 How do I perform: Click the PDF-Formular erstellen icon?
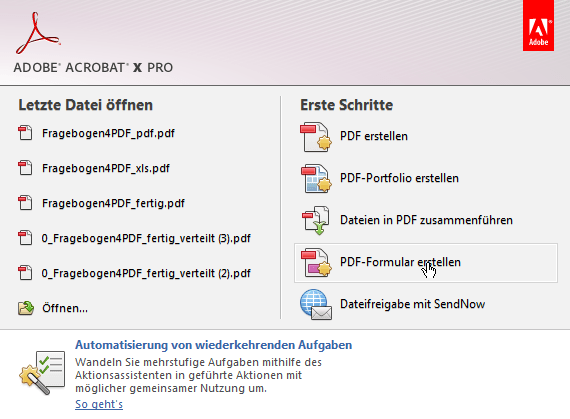click(x=316, y=263)
